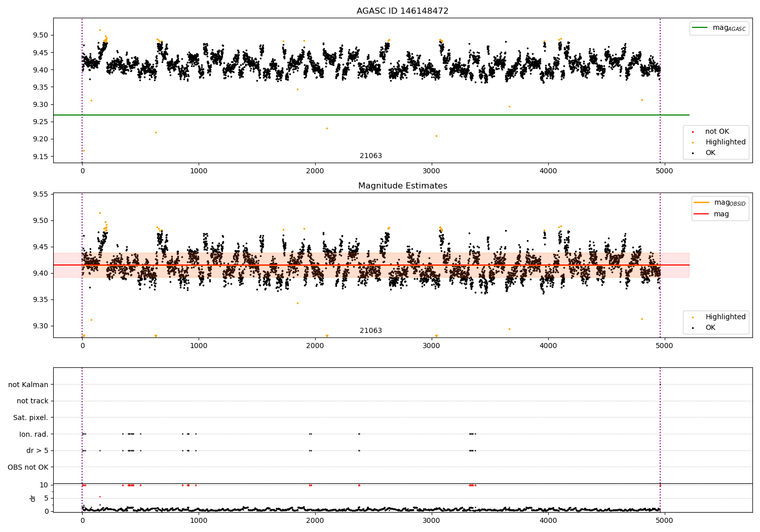Click the '21063' label in the top plot

coord(371,156)
